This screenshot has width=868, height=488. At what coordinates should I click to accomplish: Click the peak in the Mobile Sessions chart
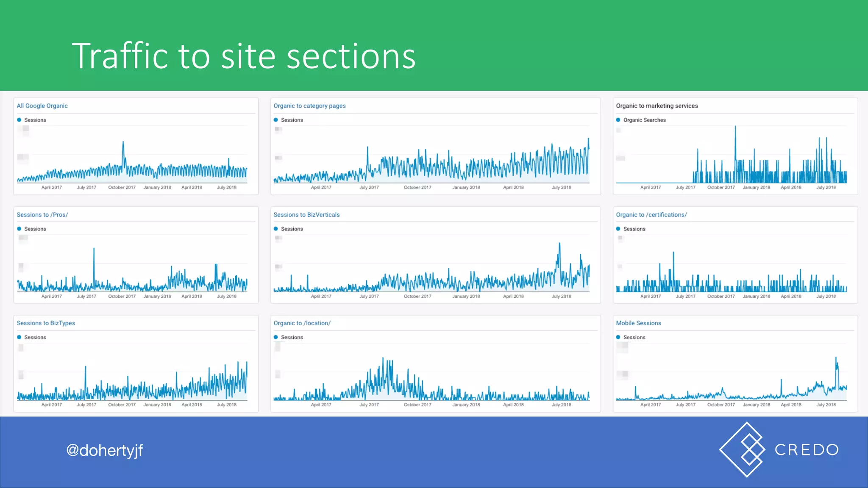click(x=836, y=358)
